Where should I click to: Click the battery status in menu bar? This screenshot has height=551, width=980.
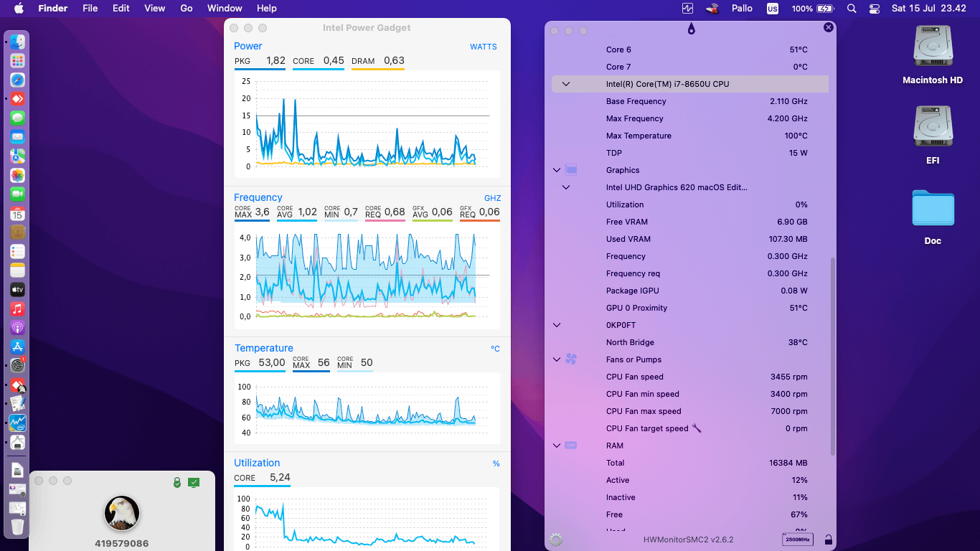click(813, 9)
